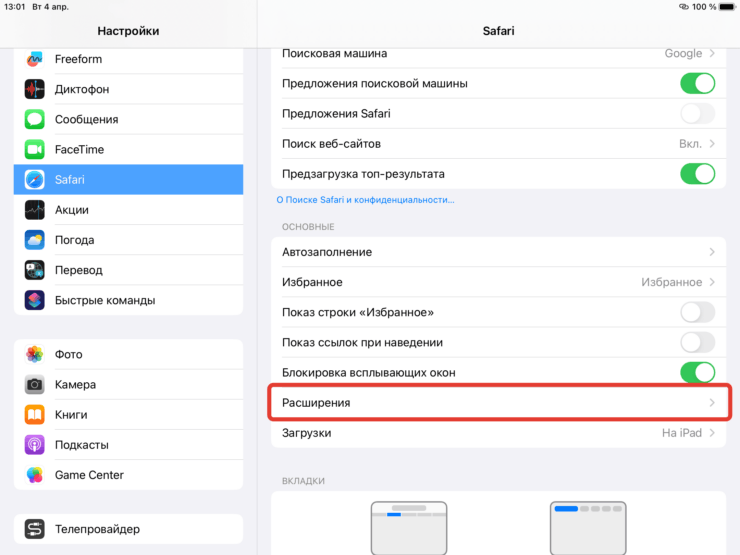Open Акции settings in sidebar
This screenshot has height=555, width=740.
point(128,210)
